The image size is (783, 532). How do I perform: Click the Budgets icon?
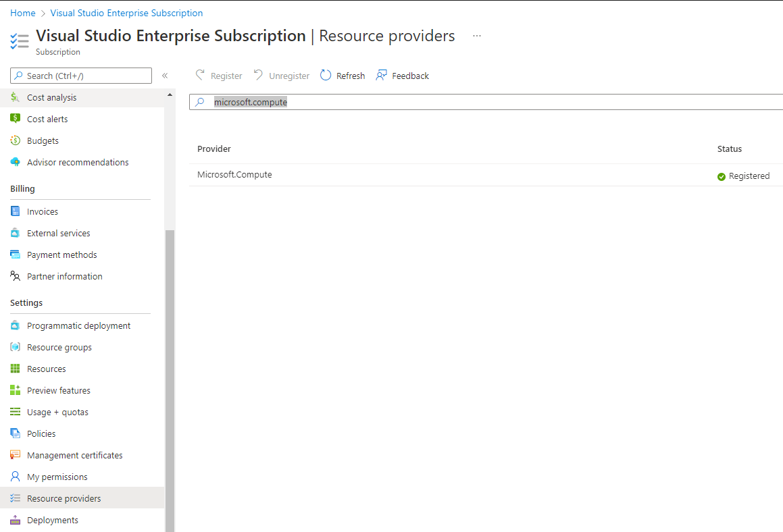tap(15, 140)
